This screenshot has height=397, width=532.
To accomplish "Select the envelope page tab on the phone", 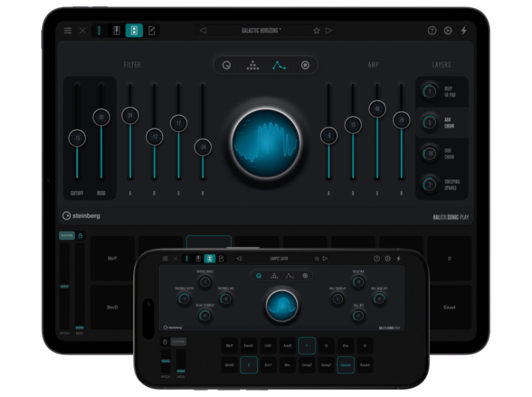I will point(289,276).
